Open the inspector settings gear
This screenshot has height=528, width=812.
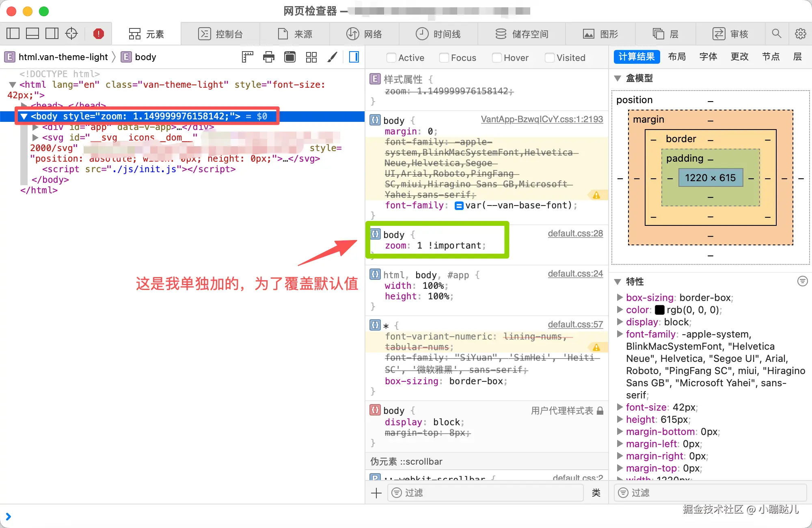click(x=800, y=34)
